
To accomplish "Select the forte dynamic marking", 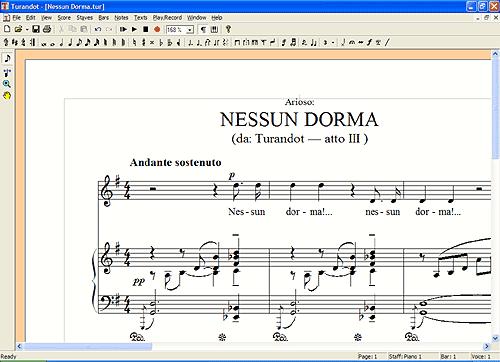I will pyautogui.click(x=369, y=42).
